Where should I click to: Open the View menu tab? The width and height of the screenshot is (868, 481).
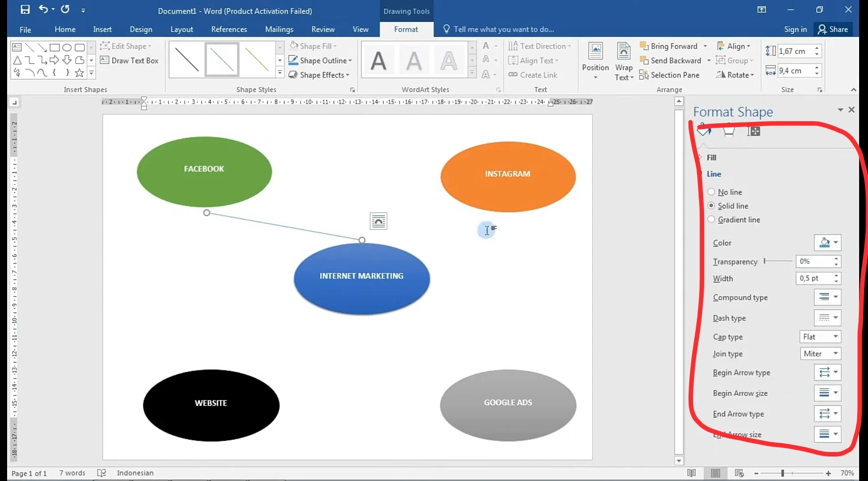361,29
